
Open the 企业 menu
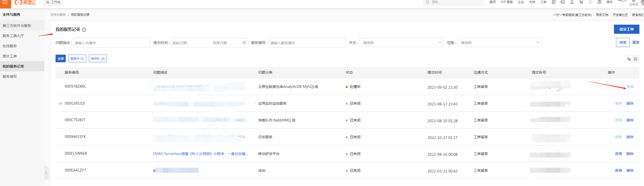point(521,2)
